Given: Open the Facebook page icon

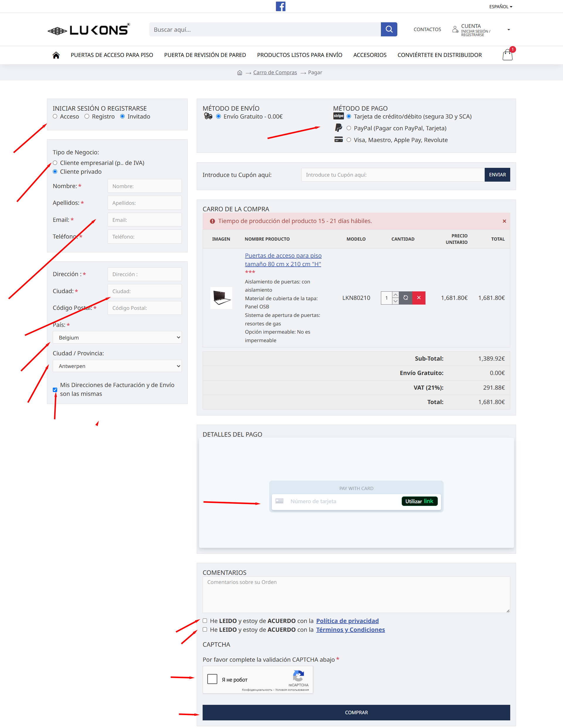Looking at the screenshot, I should pyautogui.click(x=281, y=6).
